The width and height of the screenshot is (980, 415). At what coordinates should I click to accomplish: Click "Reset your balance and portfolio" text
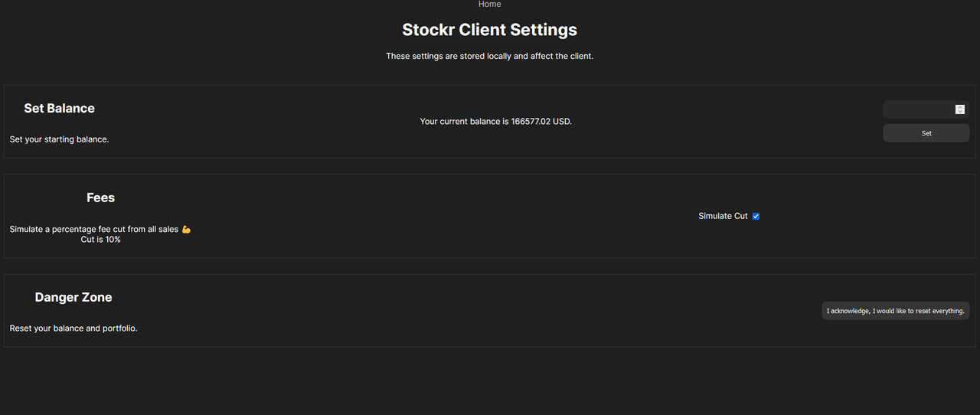click(73, 328)
